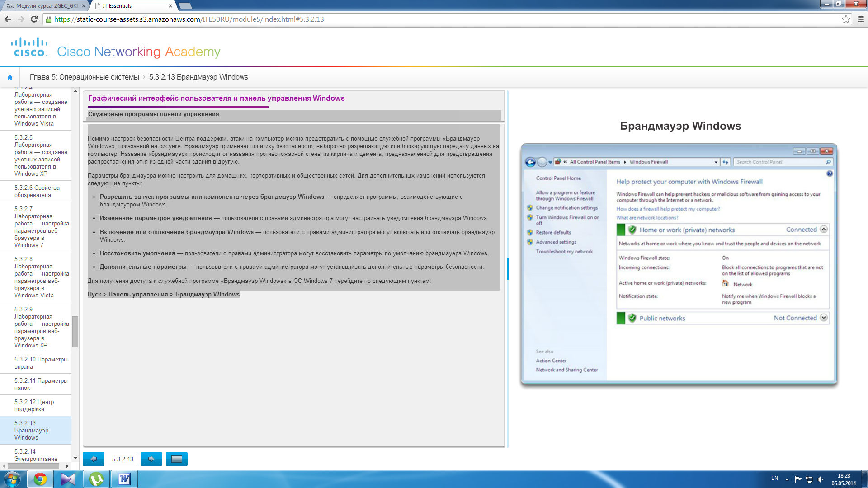Click the sidebar vertical scrollbar thumb
This screenshot has height=488, width=868.
coord(75,332)
